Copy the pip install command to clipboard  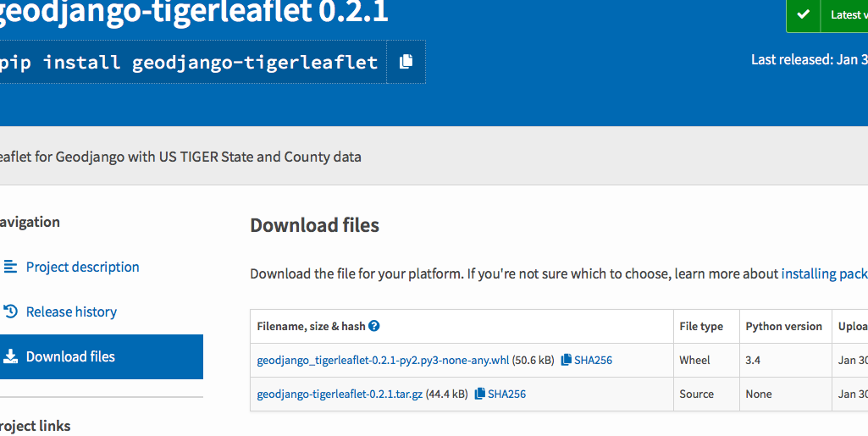[x=406, y=62]
